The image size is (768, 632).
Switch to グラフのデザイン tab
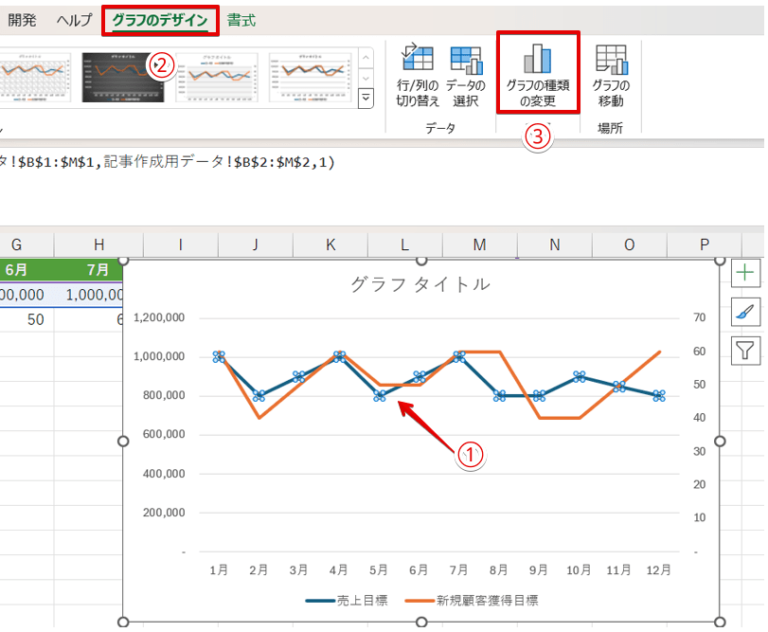[160, 20]
